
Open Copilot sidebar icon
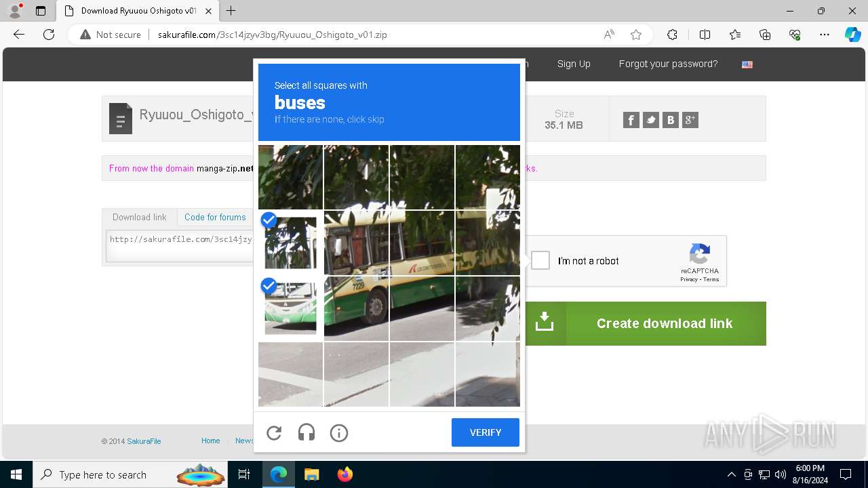(852, 35)
